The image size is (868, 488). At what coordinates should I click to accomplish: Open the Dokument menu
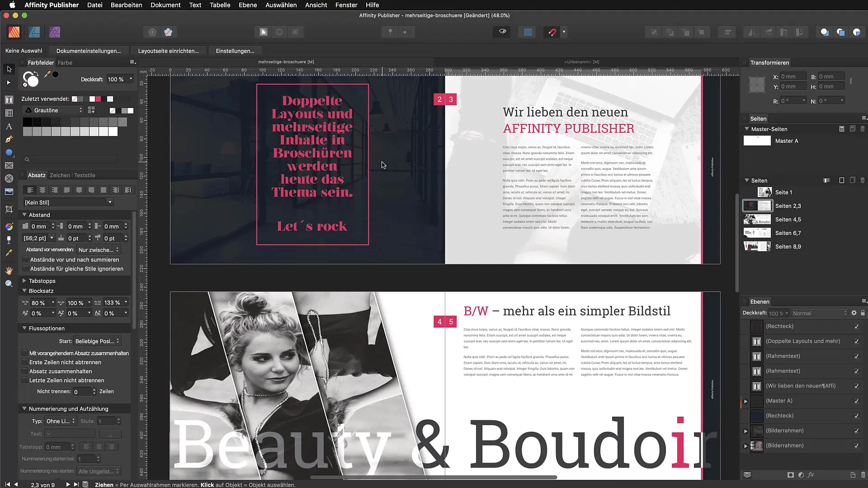(x=165, y=5)
